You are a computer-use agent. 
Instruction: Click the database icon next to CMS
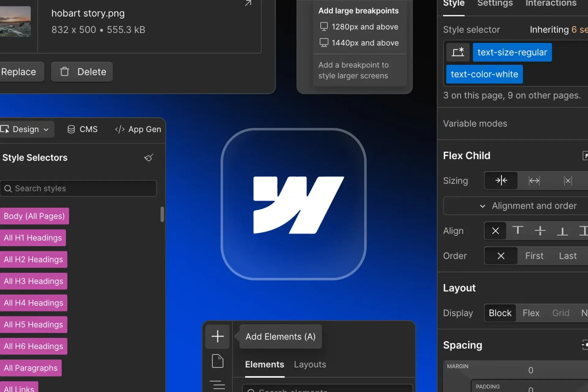(71, 129)
